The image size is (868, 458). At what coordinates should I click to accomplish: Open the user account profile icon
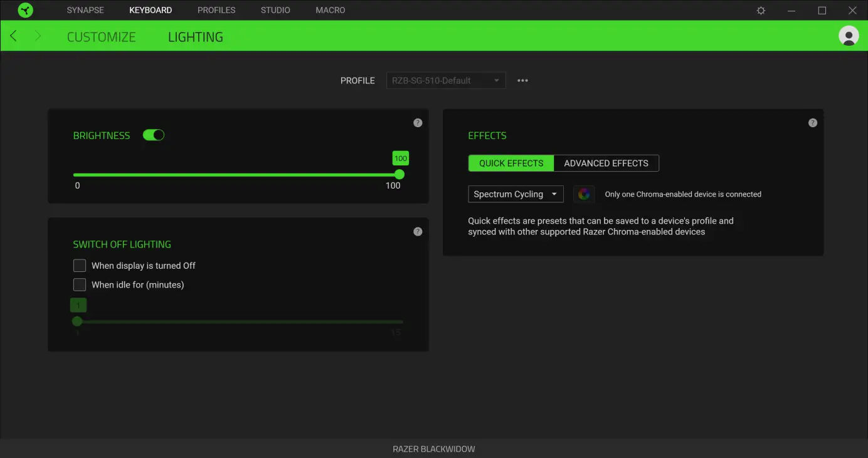849,36
